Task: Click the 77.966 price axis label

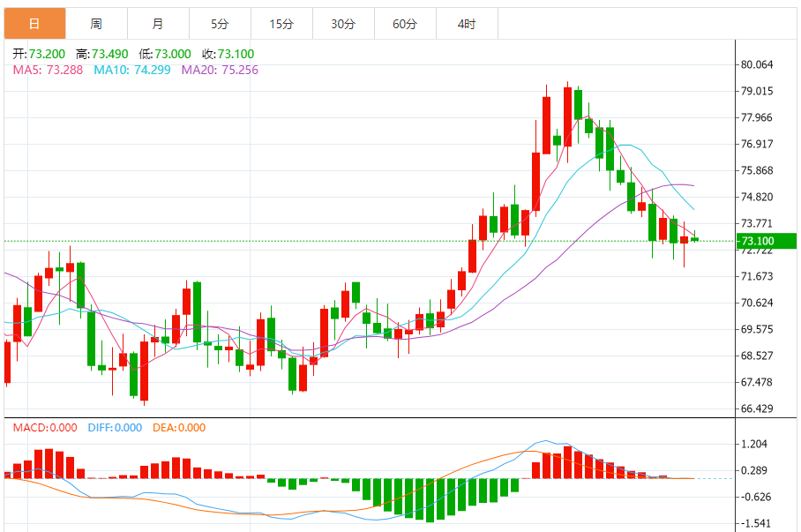Action: [757, 117]
